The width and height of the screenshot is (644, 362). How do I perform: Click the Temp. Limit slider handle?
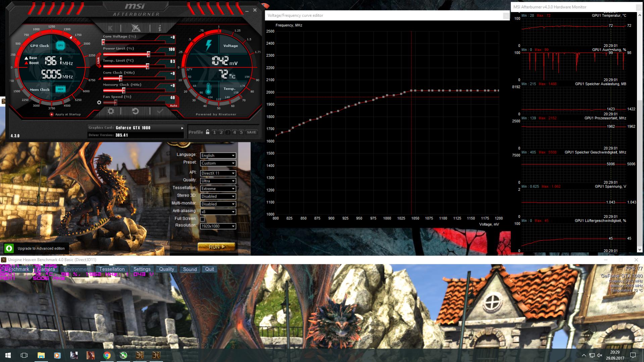click(147, 66)
